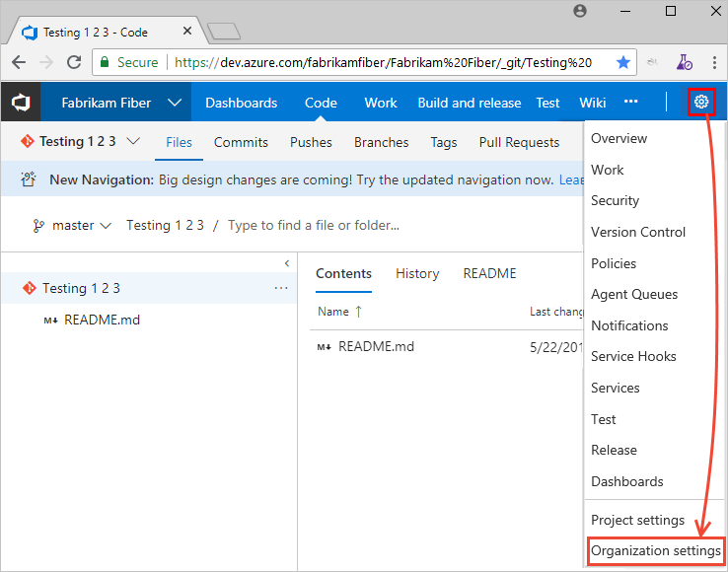Select the History tab

[x=417, y=273]
